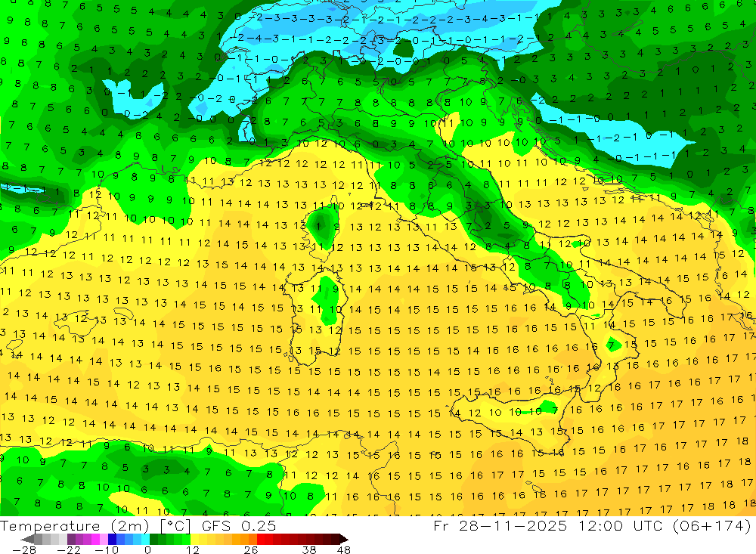Click the "[°C]" unit label
Viewport: 756px width, 554px height.
pos(175,526)
